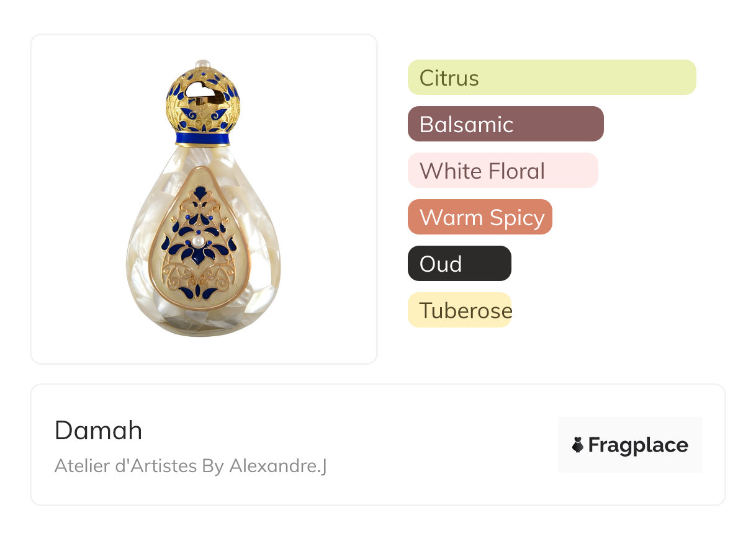The width and height of the screenshot is (756, 536).
Task: Click the Fragplace bottle logo icon
Action: 578,445
